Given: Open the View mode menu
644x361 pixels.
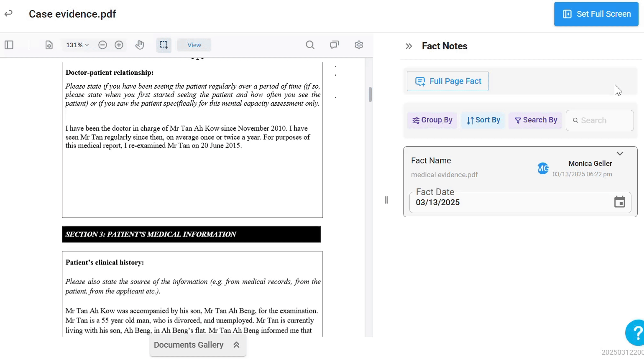Looking at the screenshot, I should (x=194, y=45).
